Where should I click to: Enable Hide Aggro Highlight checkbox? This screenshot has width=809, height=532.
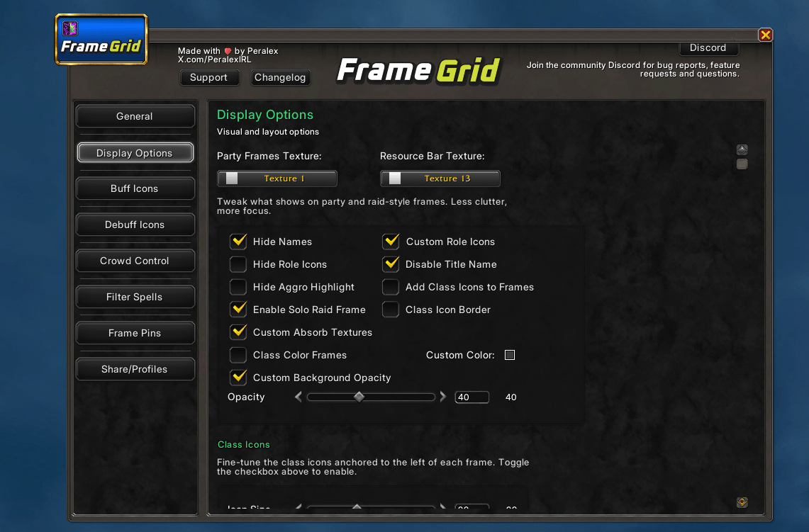point(238,287)
